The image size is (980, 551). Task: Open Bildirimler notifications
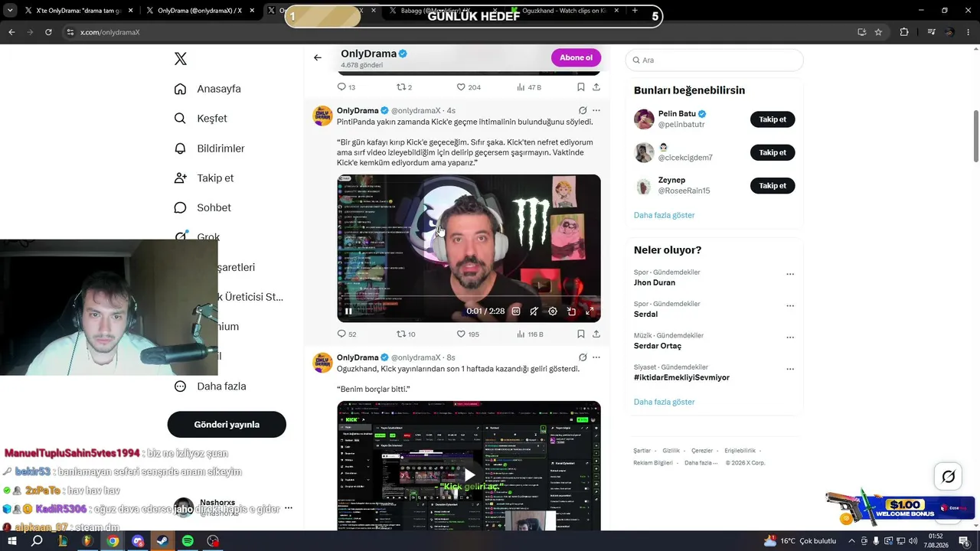pos(209,148)
